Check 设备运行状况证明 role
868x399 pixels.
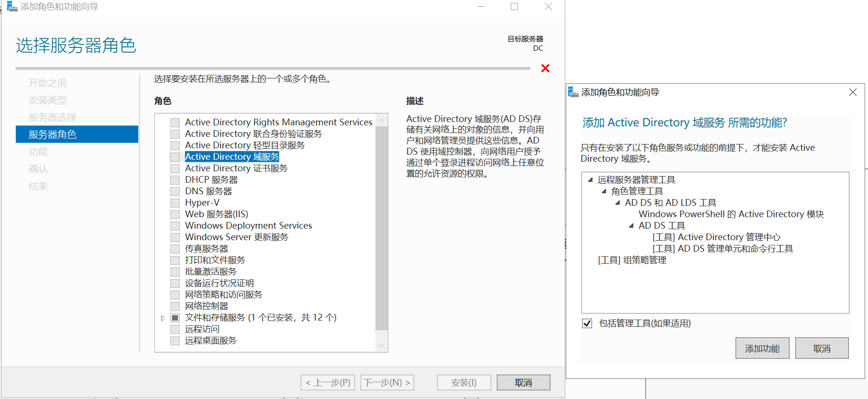(x=175, y=283)
